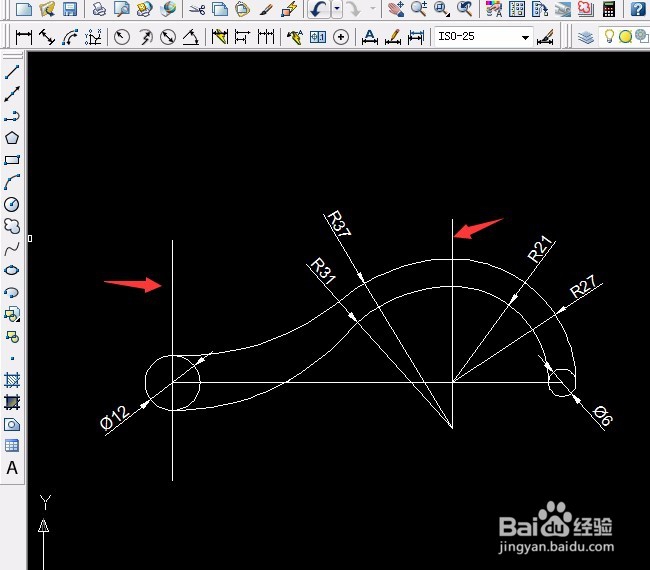This screenshot has height=570, width=650.
Task: Copy to clipboard icon
Action: [x=220, y=8]
